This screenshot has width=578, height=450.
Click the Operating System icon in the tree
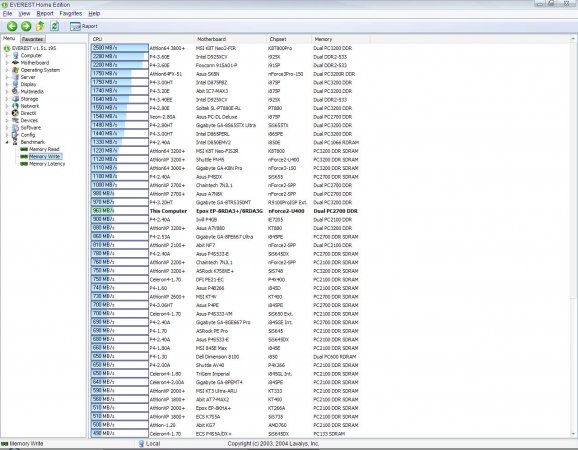pos(15,70)
